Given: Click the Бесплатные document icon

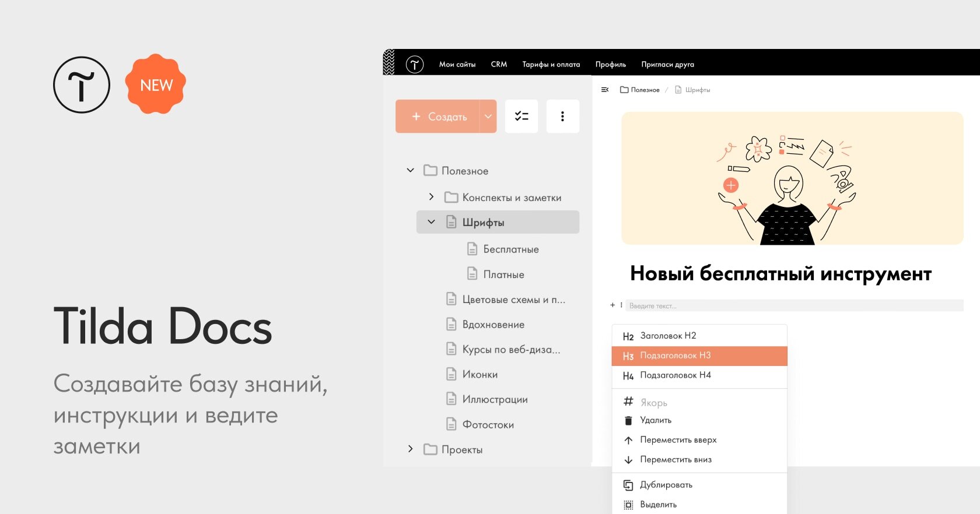Looking at the screenshot, I should [473, 249].
